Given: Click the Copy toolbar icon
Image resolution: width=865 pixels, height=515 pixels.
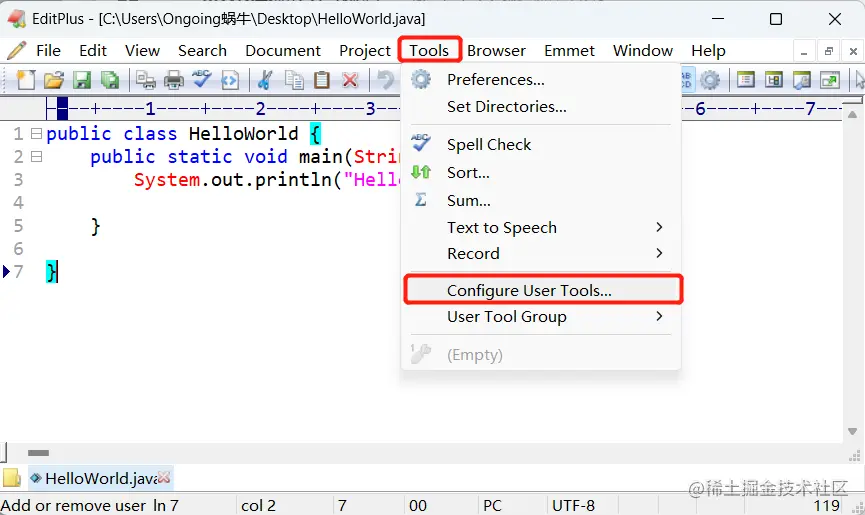Looking at the screenshot, I should coord(294,80).
